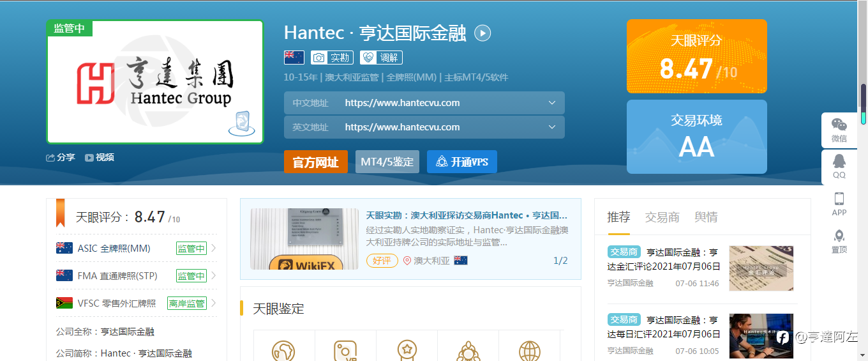Viewport: 868px width, 361px height.
Task: Click the people-circle icon under 天眼鉴定
Action: pos(468,351)
